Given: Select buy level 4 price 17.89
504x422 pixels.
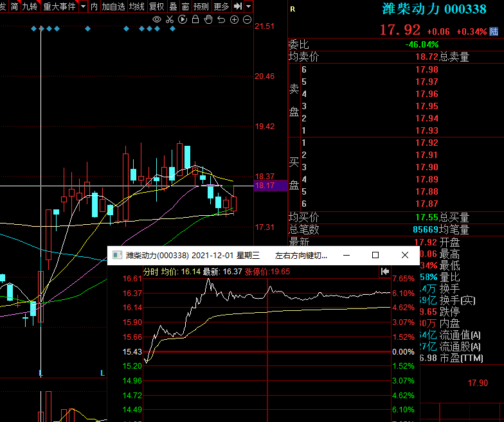Looking at the screenshot, I should click(427, 179).
